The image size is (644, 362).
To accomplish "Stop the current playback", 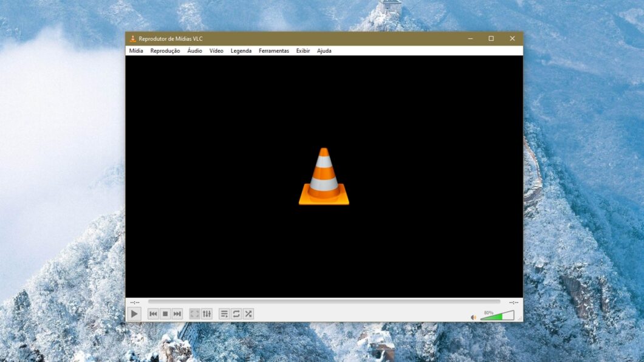I will coord(165,314).
